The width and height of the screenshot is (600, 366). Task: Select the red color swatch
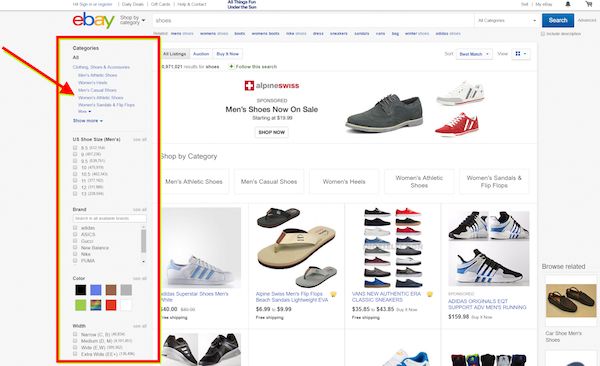(111, 305)
